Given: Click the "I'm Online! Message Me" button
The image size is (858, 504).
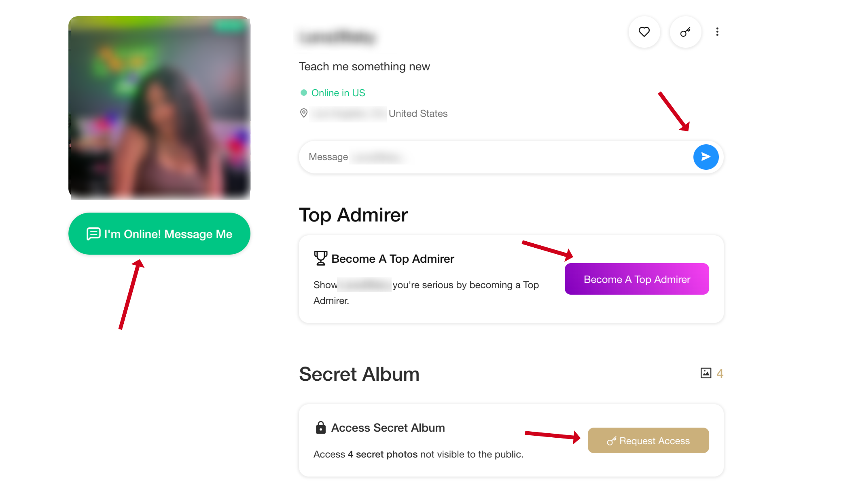Looking at the screenshot, I should point(159,234).
